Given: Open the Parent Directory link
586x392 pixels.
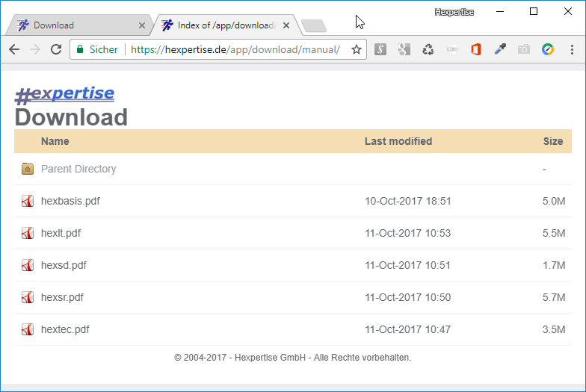Looking at the screenshot, I should (78, 169).
